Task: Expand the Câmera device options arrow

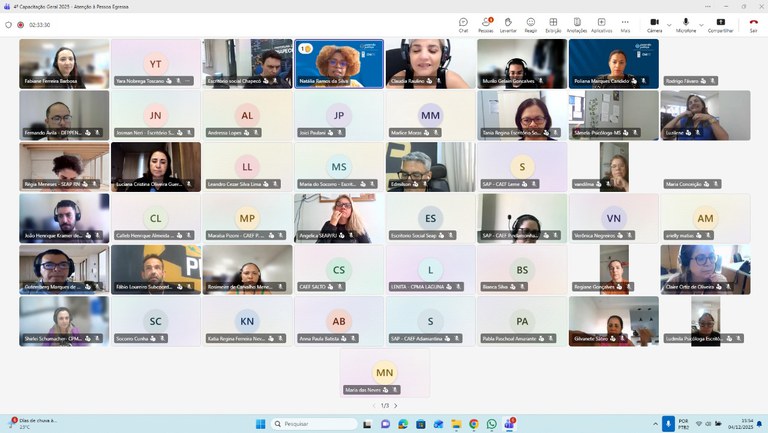Action: click(x=669, y=25)
